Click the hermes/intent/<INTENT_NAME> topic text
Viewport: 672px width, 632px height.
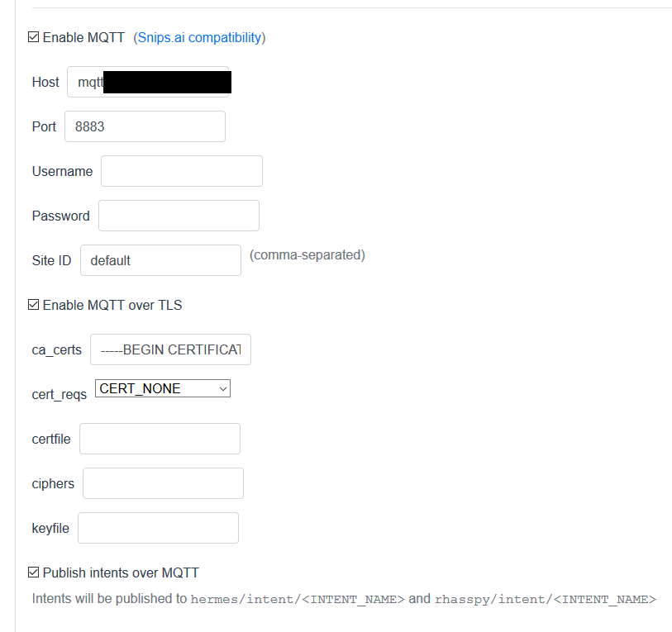[298, 599]
